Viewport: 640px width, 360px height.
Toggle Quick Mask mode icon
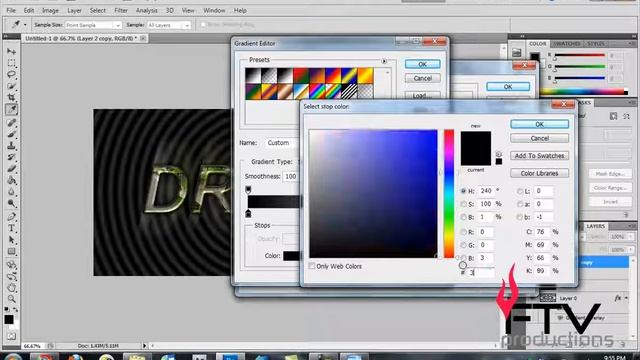coord(11,336)
